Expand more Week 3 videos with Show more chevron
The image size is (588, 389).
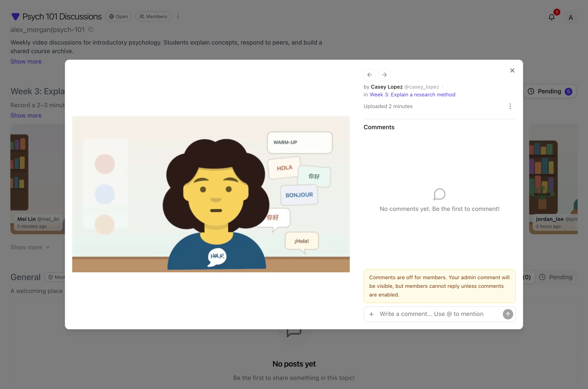click(30, 247)
